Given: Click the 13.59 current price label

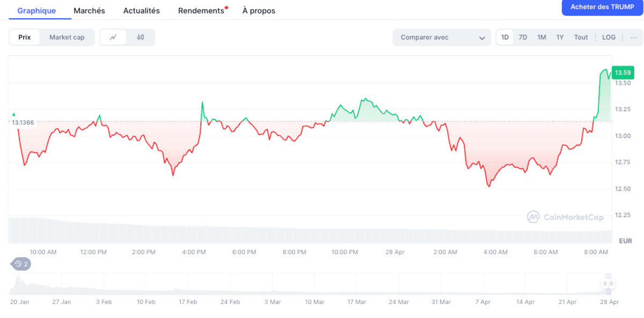Looking at the screenshot, I should pos(623,72).
